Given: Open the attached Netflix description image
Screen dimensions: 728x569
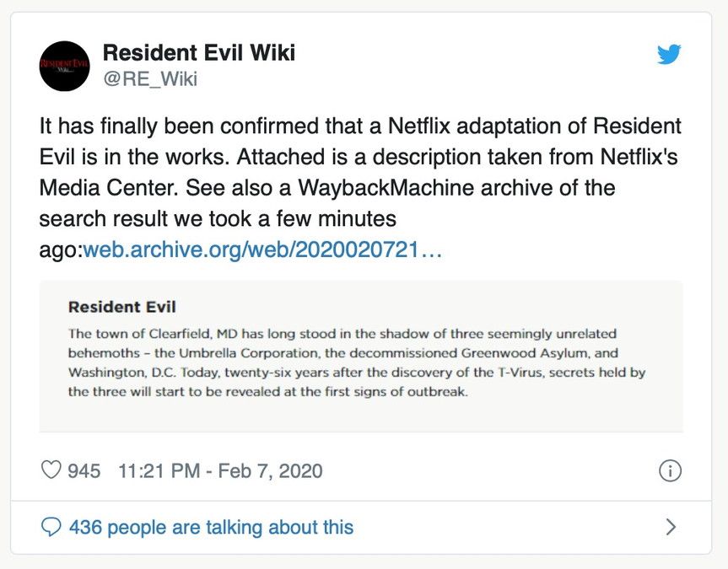Looking at the screenshot, I should pyautogui.click(x=361, y=356).
